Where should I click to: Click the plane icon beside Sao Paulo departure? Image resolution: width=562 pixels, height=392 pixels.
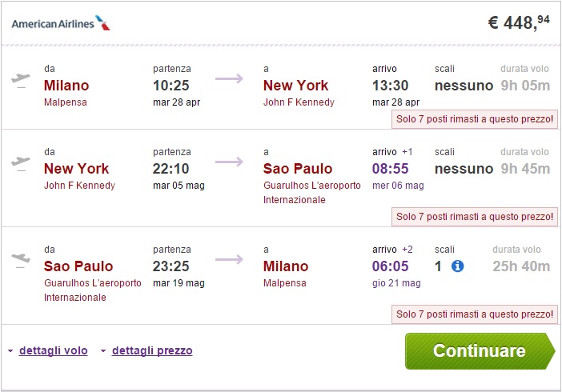click(x=21, y=260)
